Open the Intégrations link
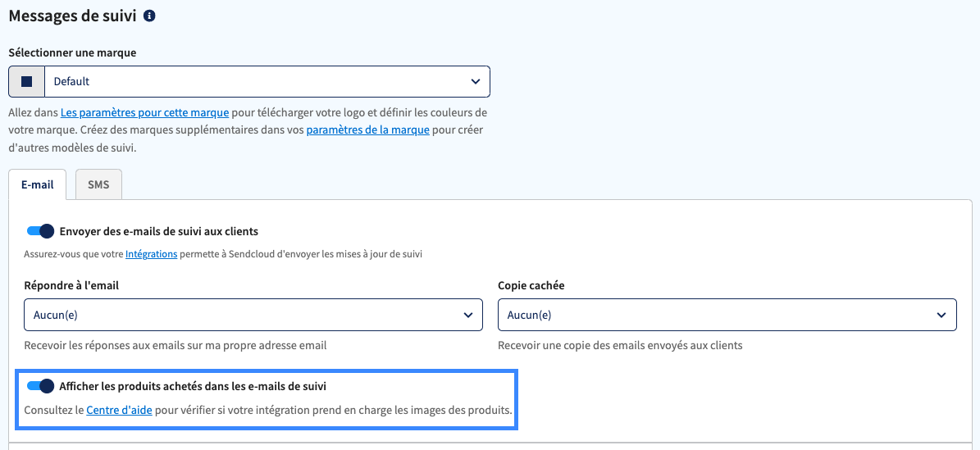This screenshot has height=450, width=980. [151, 254]
